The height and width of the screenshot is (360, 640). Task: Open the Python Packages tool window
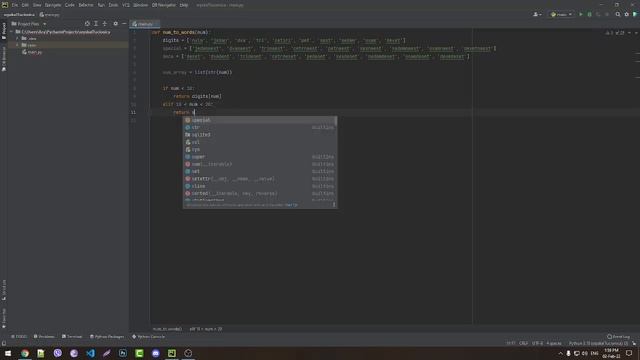click(x=107, y=337)
